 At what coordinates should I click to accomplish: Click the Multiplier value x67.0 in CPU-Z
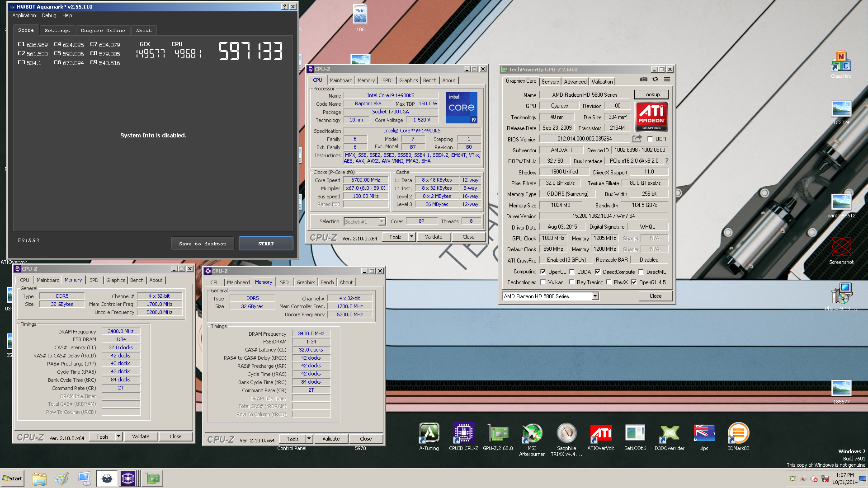(x=366, y=188)
